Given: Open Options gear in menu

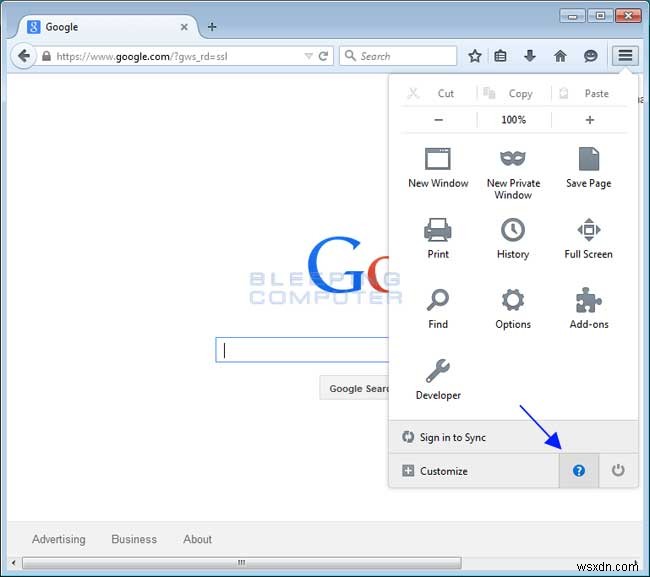Looking at the screenshot, I should coord(513,309).
